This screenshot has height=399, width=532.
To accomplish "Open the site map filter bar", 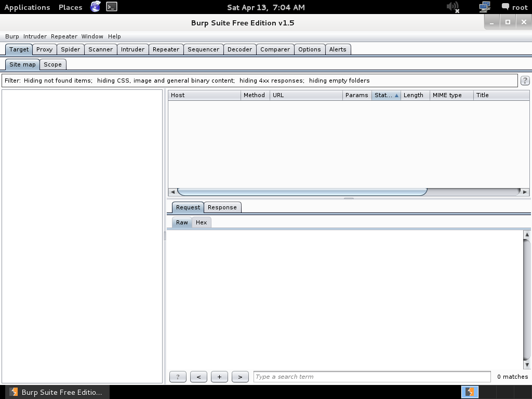I will tap(260, 81).
